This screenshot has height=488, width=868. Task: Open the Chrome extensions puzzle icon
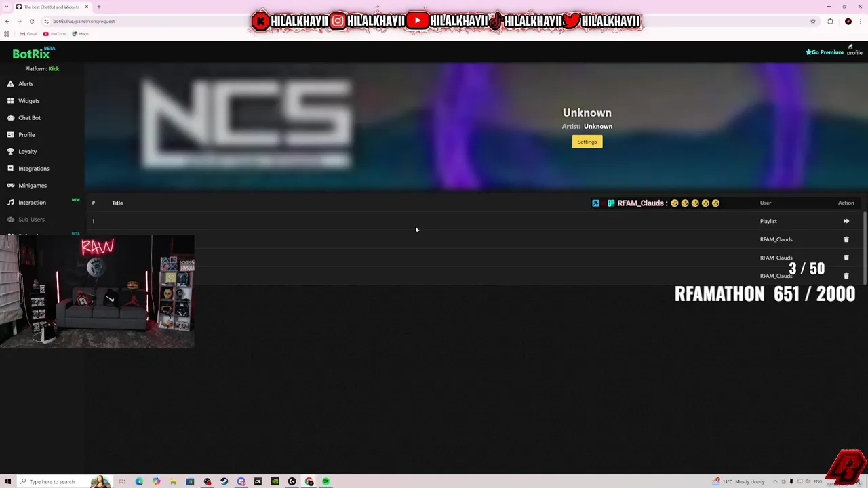pos(830,21)
